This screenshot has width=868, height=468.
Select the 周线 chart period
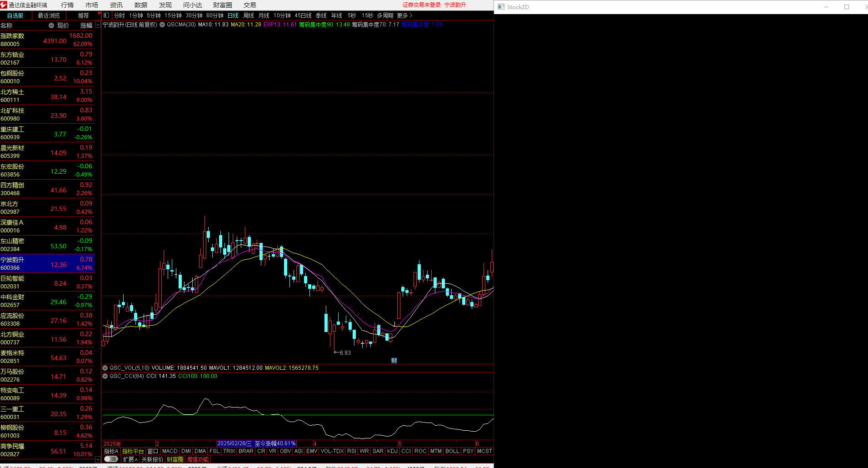pos(249,15)
